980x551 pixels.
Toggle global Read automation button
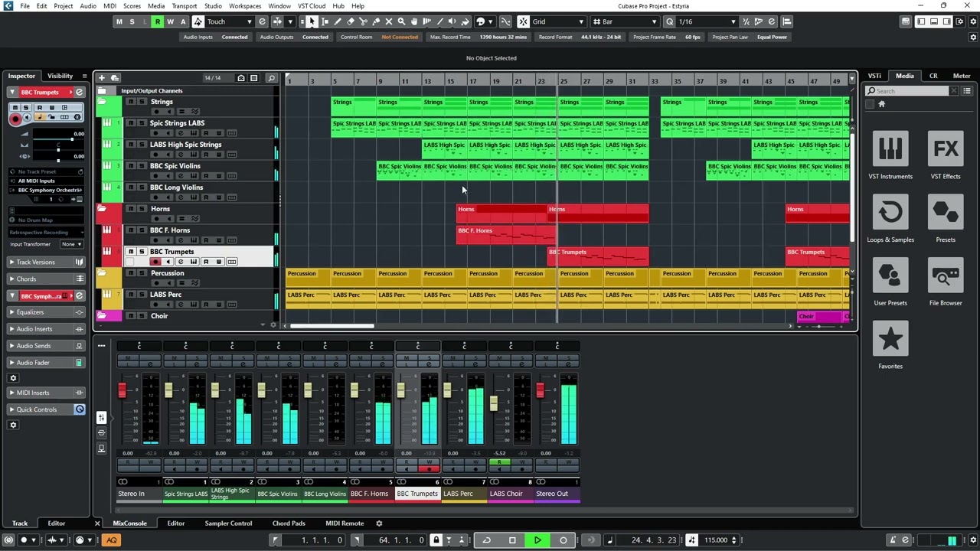tap(158, 21)
